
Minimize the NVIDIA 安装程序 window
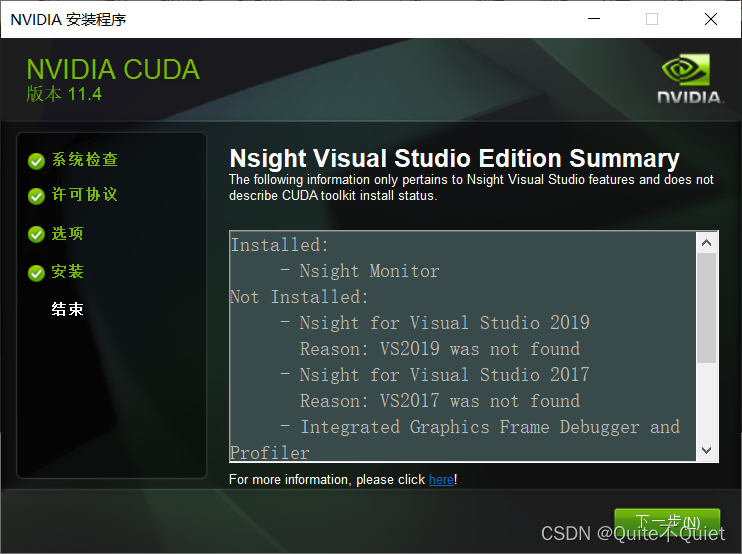pos(594,19)
